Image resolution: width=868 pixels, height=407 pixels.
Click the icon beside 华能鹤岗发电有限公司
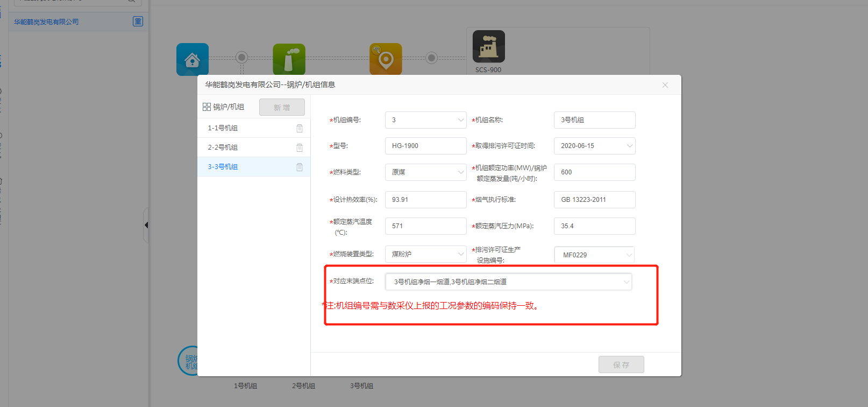pos(138,22)
